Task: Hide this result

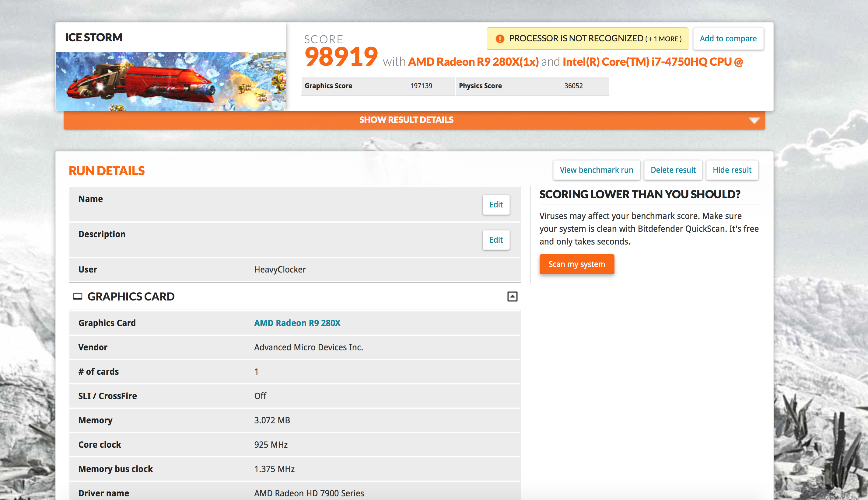Action: click(732, 170)
